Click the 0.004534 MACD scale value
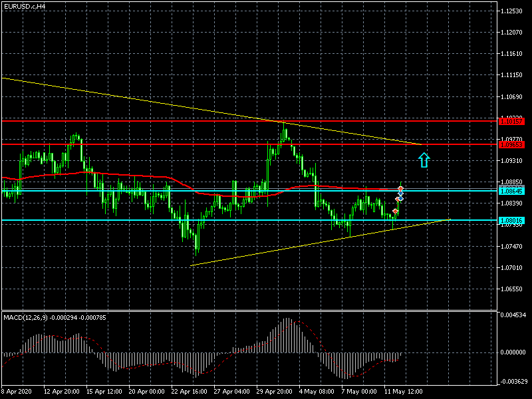The image size is (532, 399). [x=514, y=315]
